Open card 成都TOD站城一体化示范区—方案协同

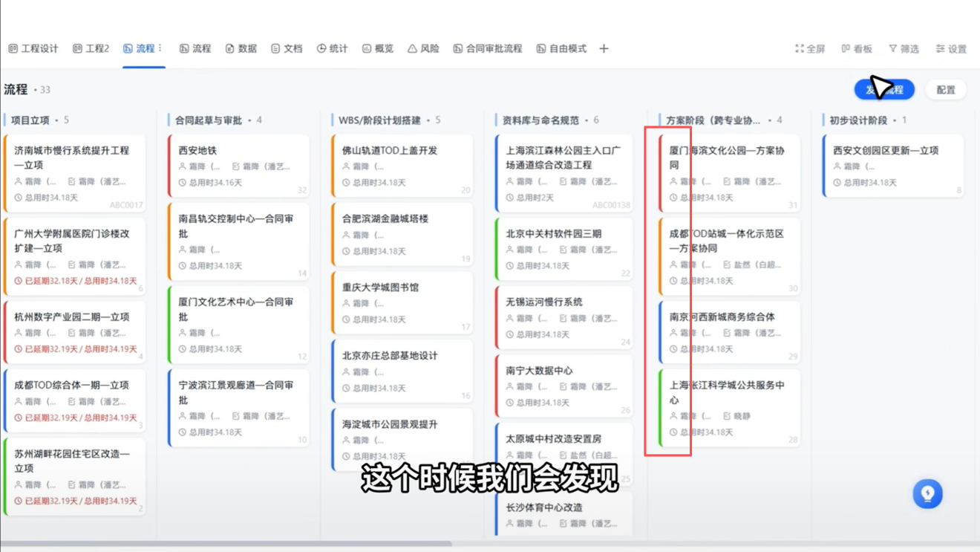729,256
